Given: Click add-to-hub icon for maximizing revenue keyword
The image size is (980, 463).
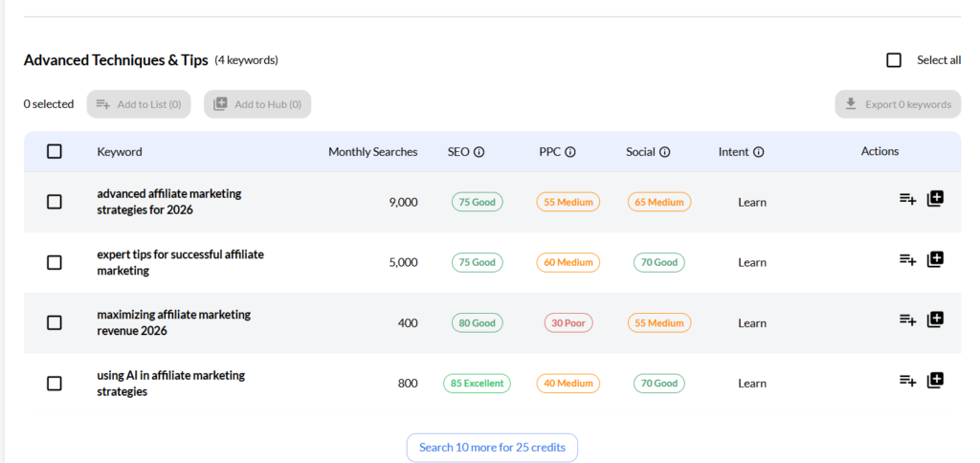Looking at the screenshot, I should (x=935, y=320).
